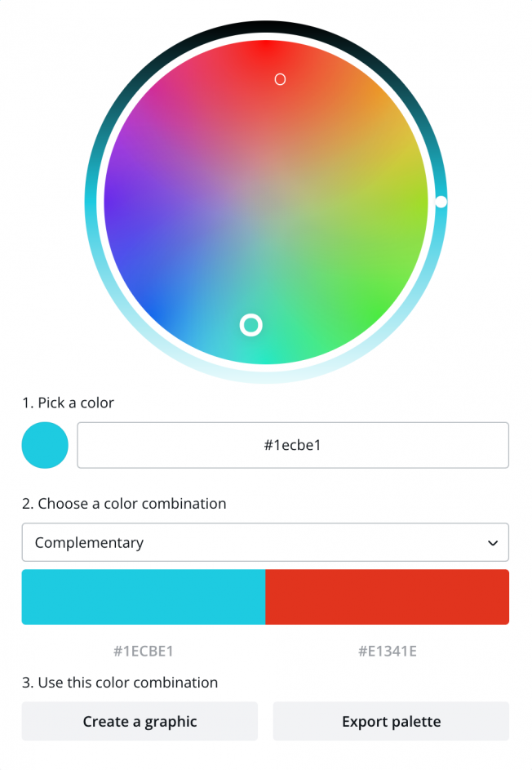This screenshot has width=532, height=770.
Task: Click the gray center of the color wheel
Action: pos(265,202)
